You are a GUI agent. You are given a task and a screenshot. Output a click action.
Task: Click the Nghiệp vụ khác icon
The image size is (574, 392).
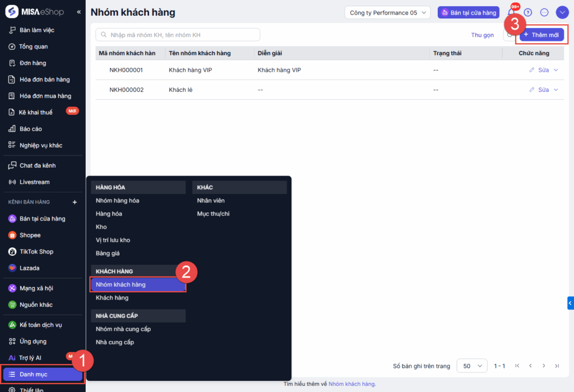12,145
